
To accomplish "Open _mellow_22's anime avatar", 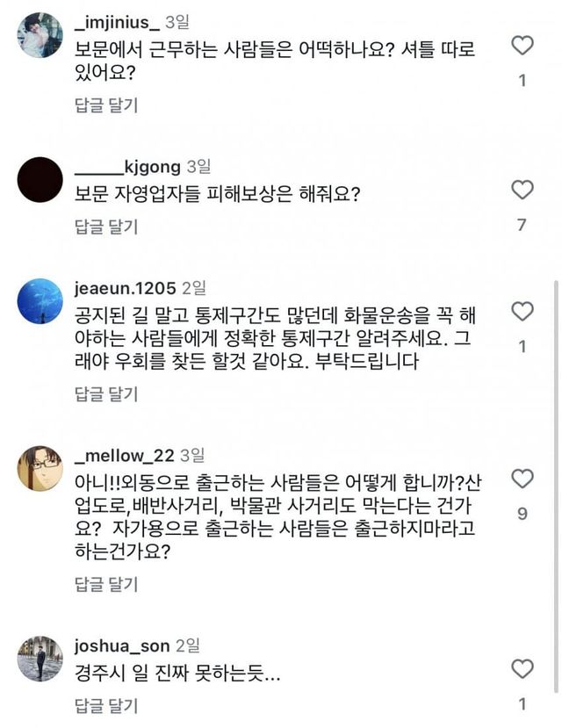I will [40, 468].
